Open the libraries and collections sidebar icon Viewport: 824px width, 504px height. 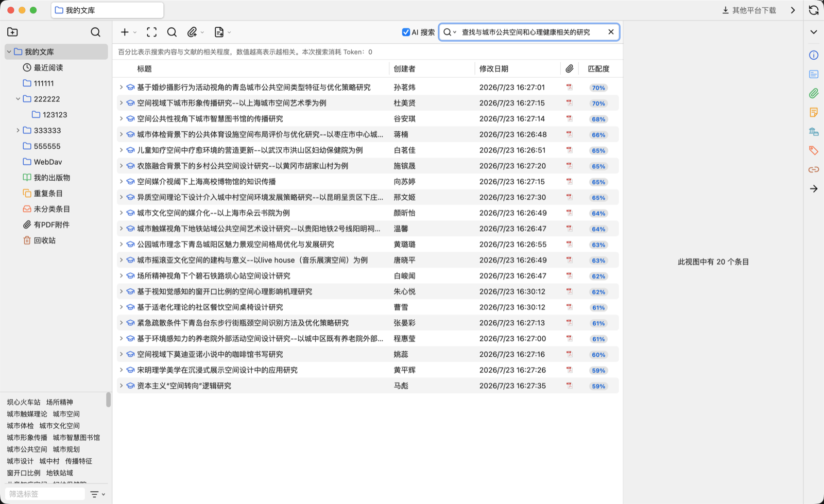[x=814, y=131]
